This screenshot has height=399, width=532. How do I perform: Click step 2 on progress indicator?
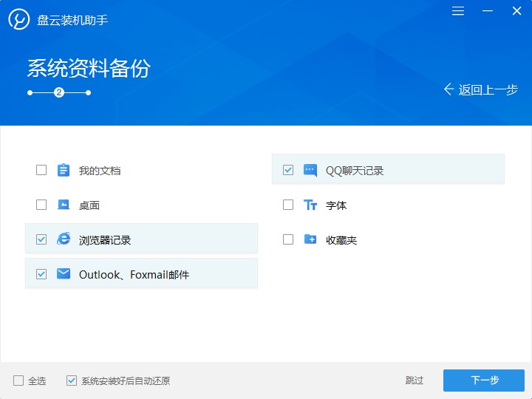(x=59, y=92)
